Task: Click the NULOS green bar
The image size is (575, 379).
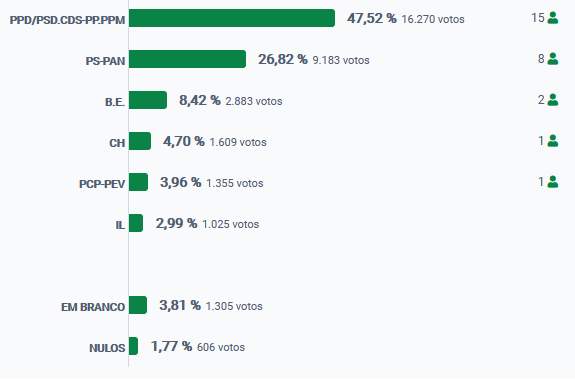Action: click(x=133, y=346)
